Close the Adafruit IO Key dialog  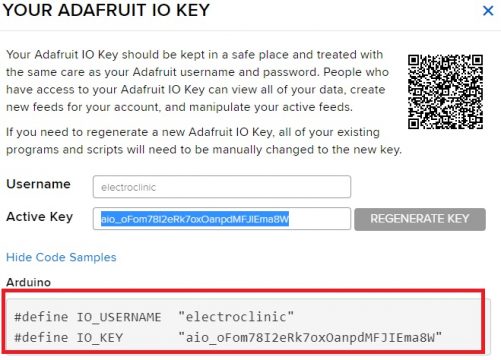click(488, 11)
